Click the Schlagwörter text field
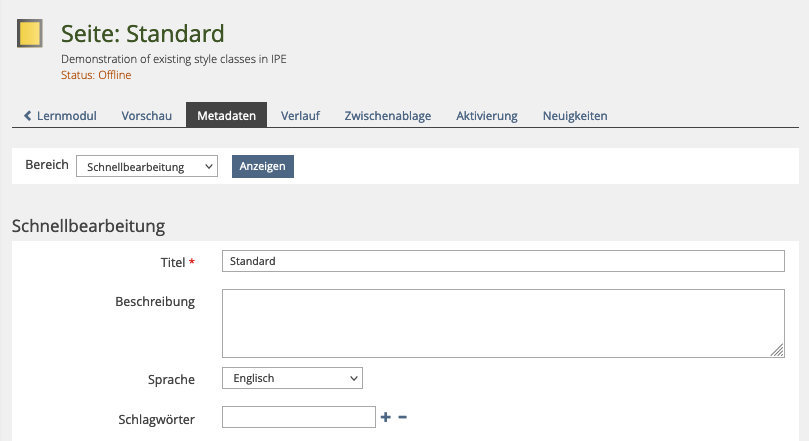 pyautogui.click(x=298, y=417)
